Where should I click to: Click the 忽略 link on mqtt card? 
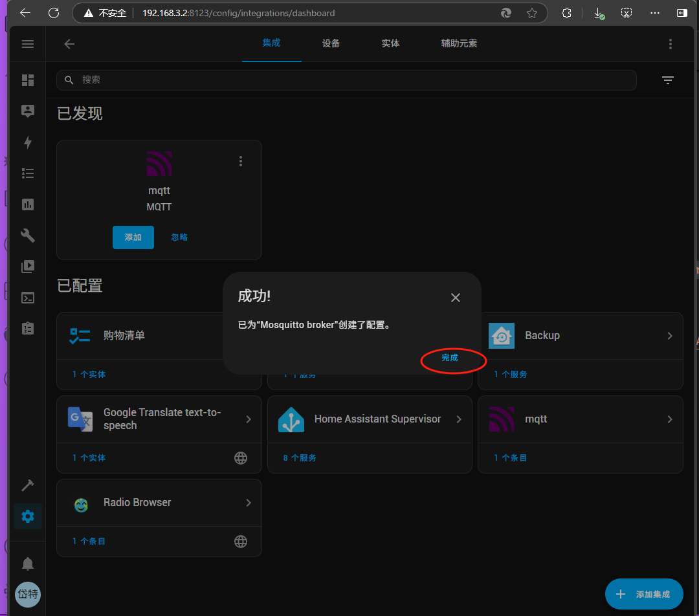179,237
